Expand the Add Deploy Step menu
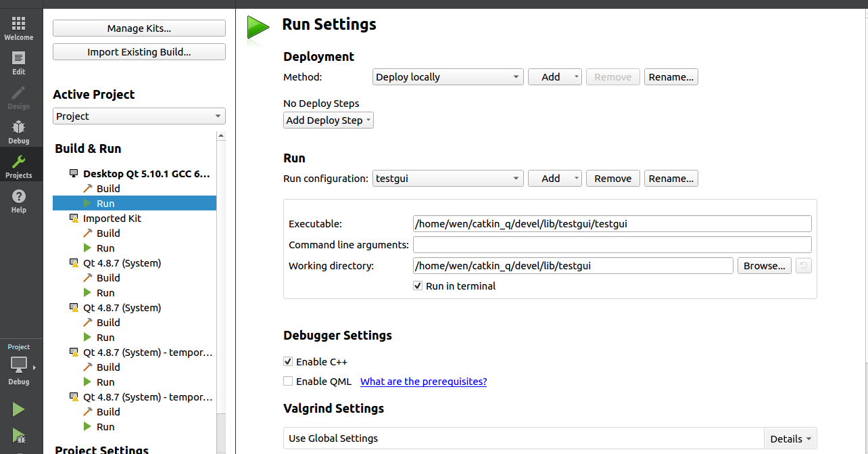 coord(329,120)
